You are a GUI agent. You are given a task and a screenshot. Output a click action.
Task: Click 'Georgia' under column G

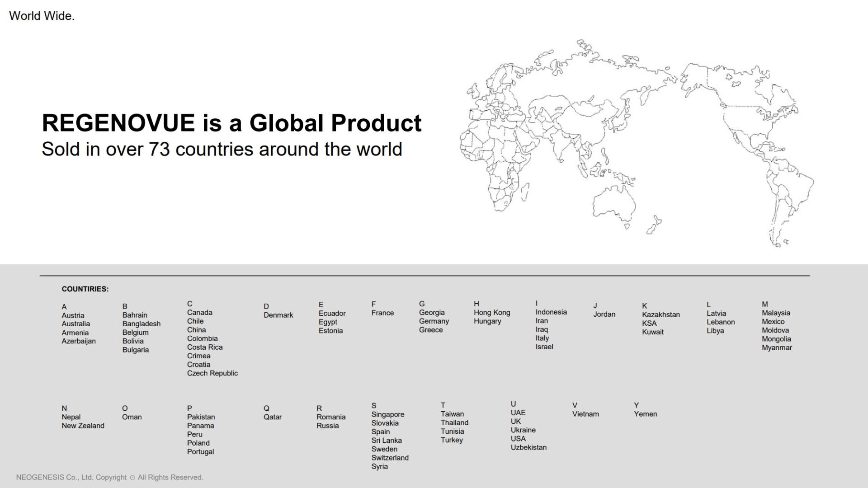[432, 312]
